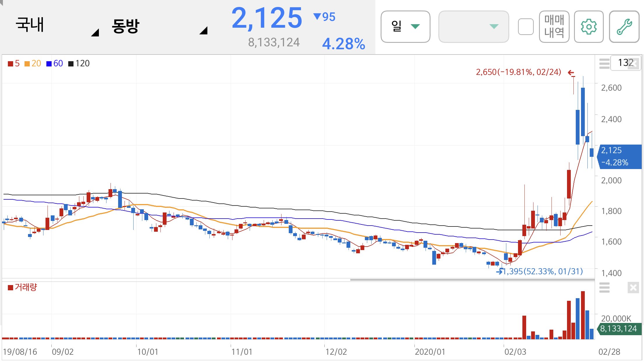This screenshot has height=362, width=644.
Task: Click the 8,133,124 volume axis tag
Action: 619,329
